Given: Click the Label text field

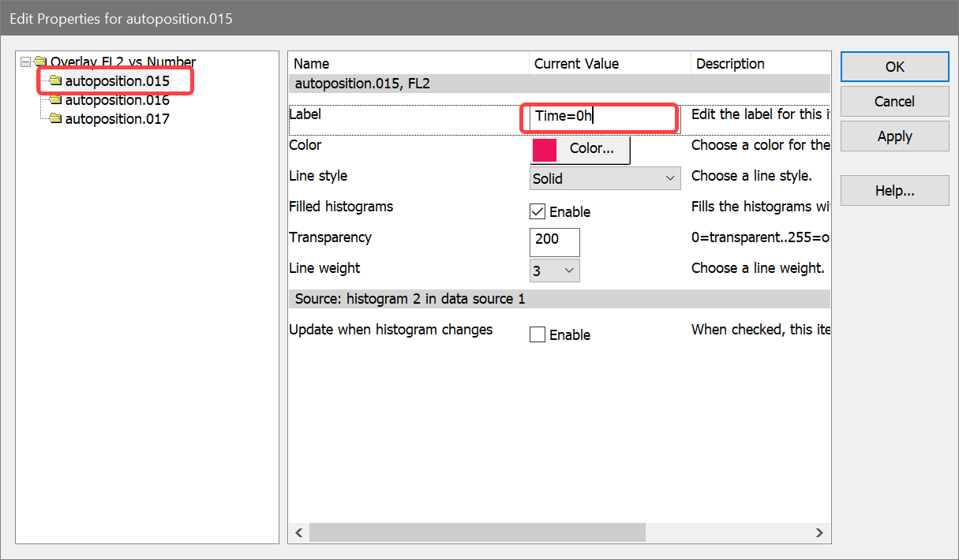Looking at the screenshot, I should click(600, 117).
